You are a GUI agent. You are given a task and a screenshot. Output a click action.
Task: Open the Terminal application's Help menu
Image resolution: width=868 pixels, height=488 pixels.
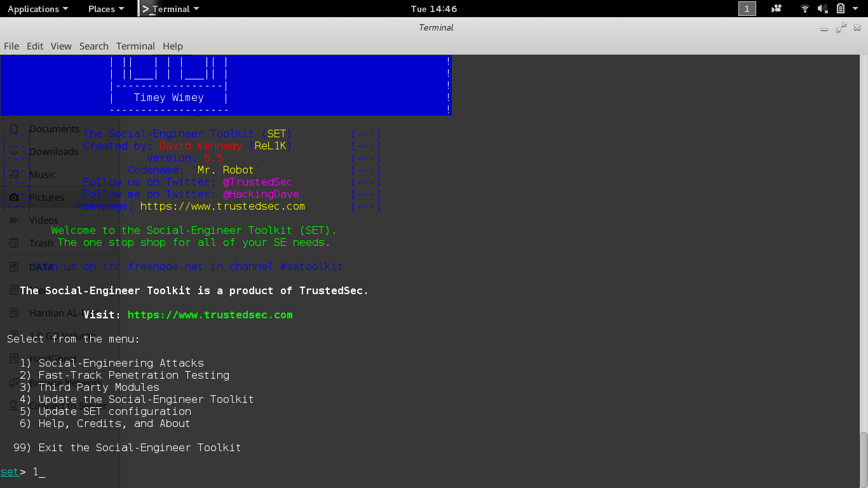pos(172,46)
